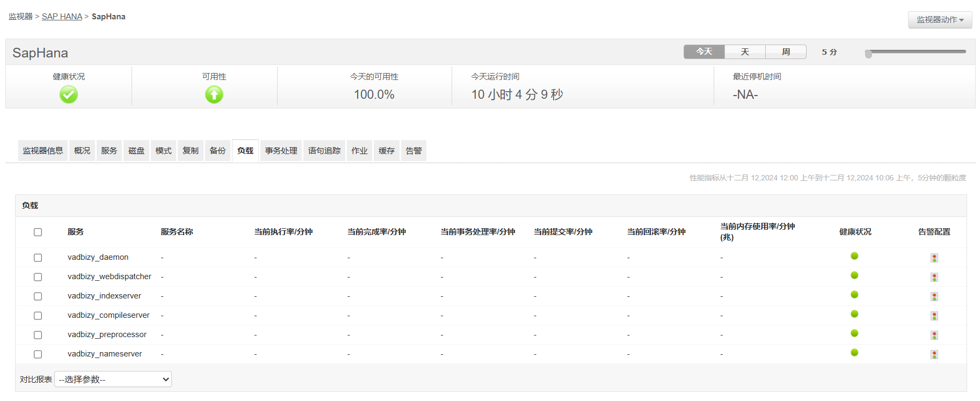Click health status dot for vadbizy_indexserver

854,295
